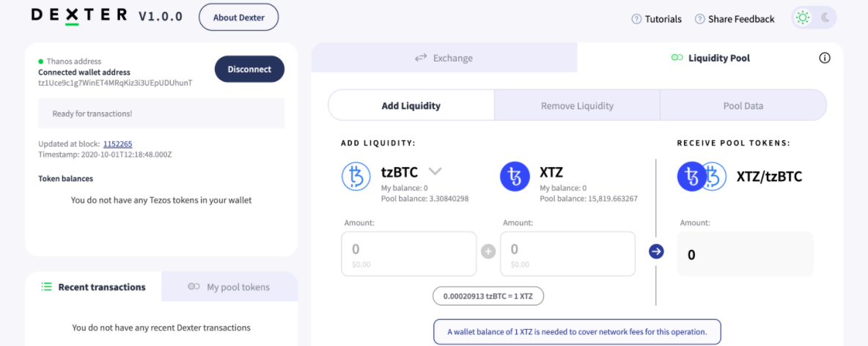Click the info icon beside Liquidity Pool

[x=825, y=58]
